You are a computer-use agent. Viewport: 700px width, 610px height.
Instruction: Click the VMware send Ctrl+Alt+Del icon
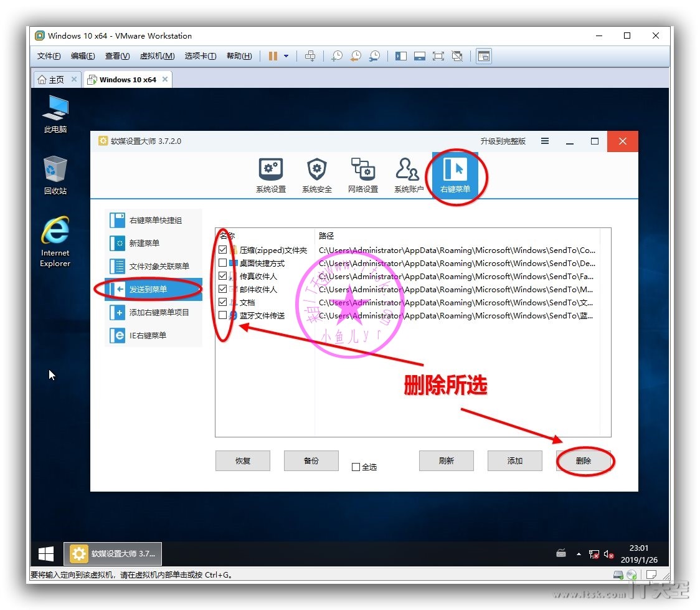(x=310, y=56)
